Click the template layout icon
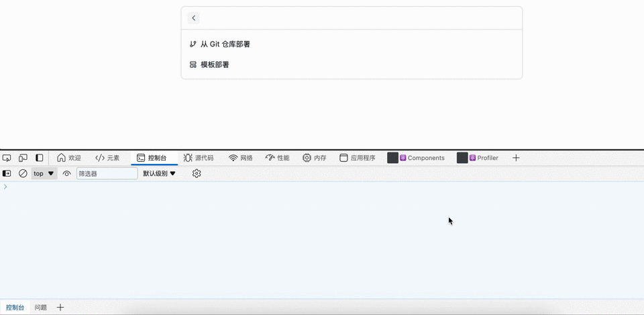This screenshot has width=644, height=315. [193, 64]
